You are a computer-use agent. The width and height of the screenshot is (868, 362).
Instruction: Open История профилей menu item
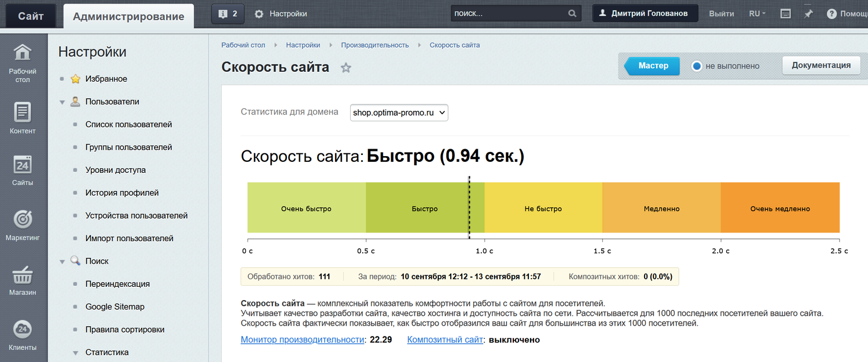pyautogui.click(x=122, y=193)
